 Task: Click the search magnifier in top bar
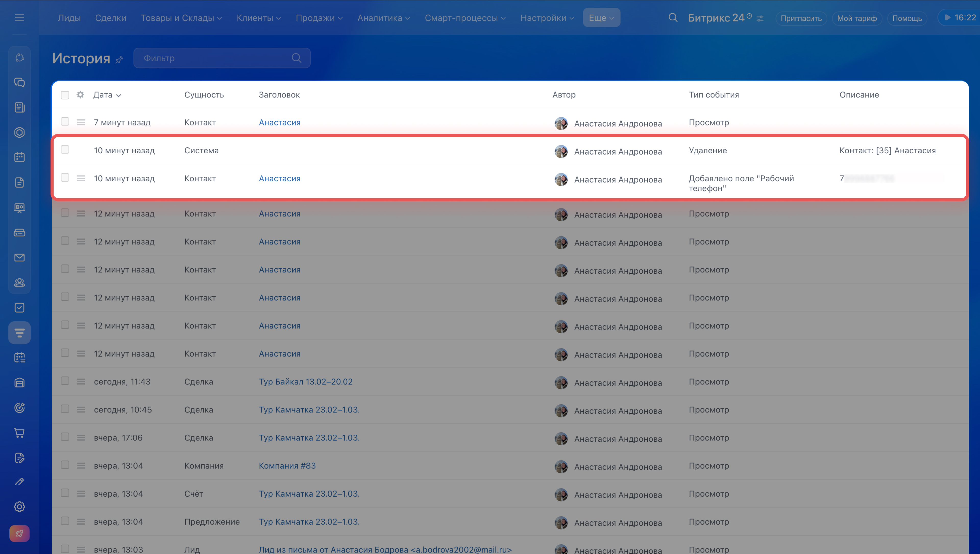pyautogui.click(x=672, y=18)
